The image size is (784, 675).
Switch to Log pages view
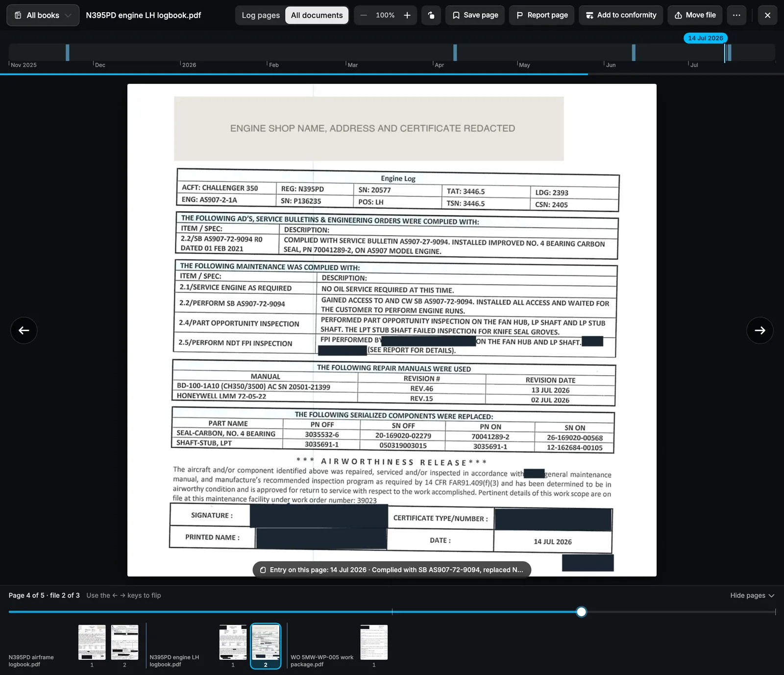pyautogui.click(x=261, y=15)
